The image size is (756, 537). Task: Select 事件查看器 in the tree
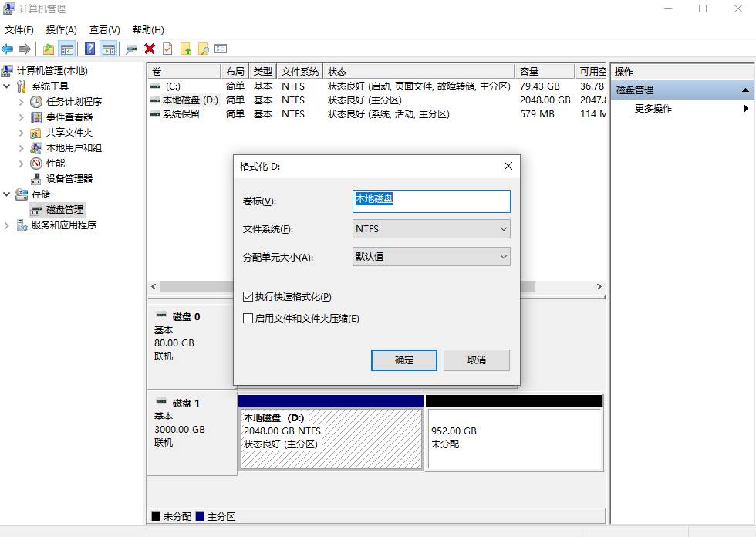pyautogui.click(x=69, y=117)
